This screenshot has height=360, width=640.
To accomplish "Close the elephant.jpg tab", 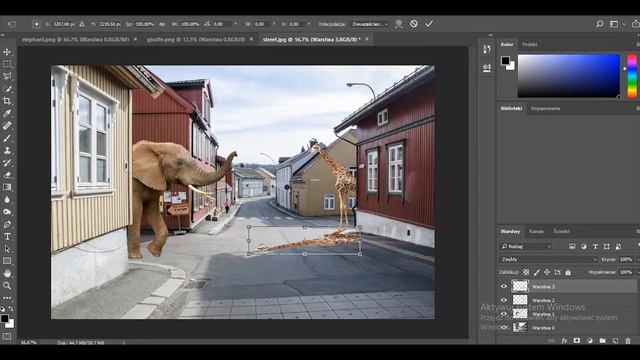I will (x=136, y=39).
